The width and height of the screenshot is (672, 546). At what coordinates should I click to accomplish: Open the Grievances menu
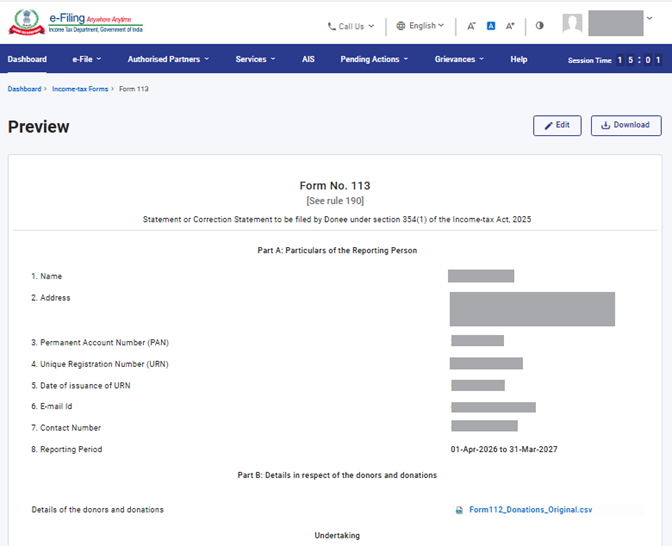pos(459,60)
